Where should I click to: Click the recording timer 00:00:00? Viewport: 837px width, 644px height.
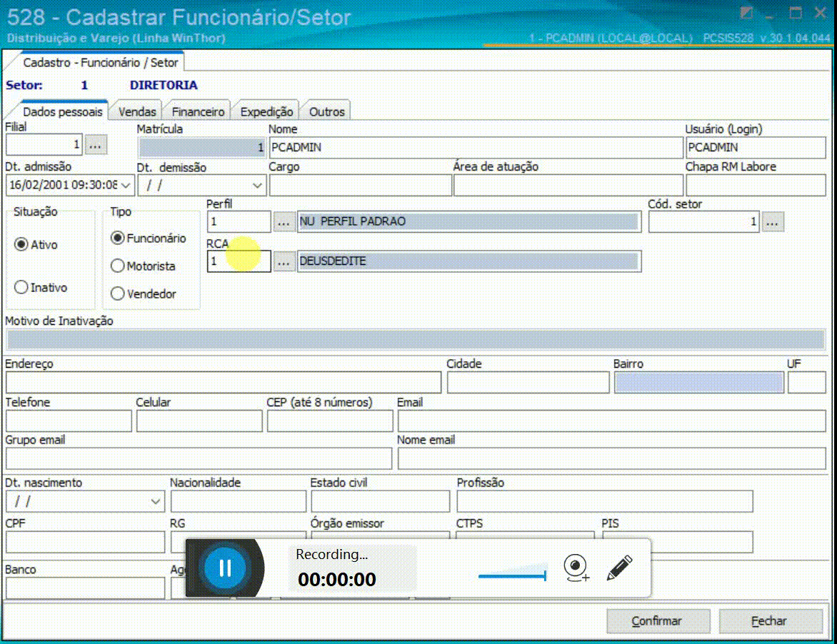(337, 580)
